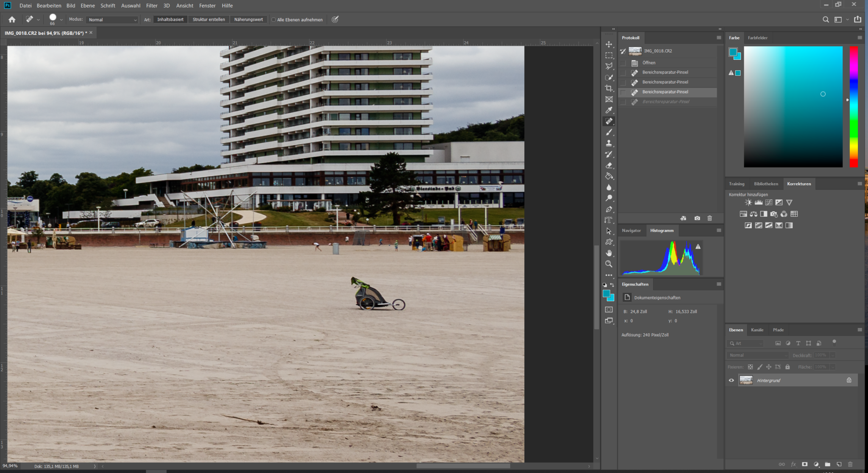868x473 pixels.
Task: Create new snapshot in Protokoll panel
Action: click(697, 218)
